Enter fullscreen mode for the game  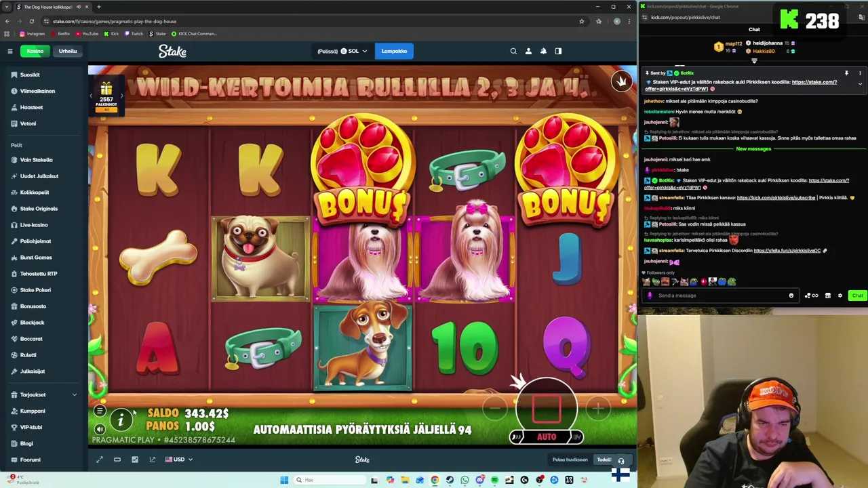click(x=100, y=460)
